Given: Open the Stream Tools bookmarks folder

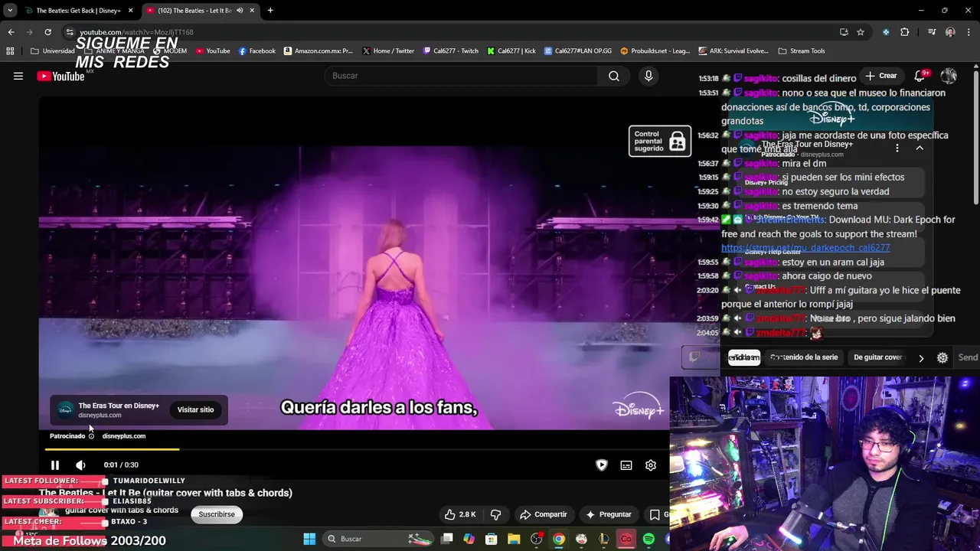Looking at the screenshot, I should [x=802, y=51].
